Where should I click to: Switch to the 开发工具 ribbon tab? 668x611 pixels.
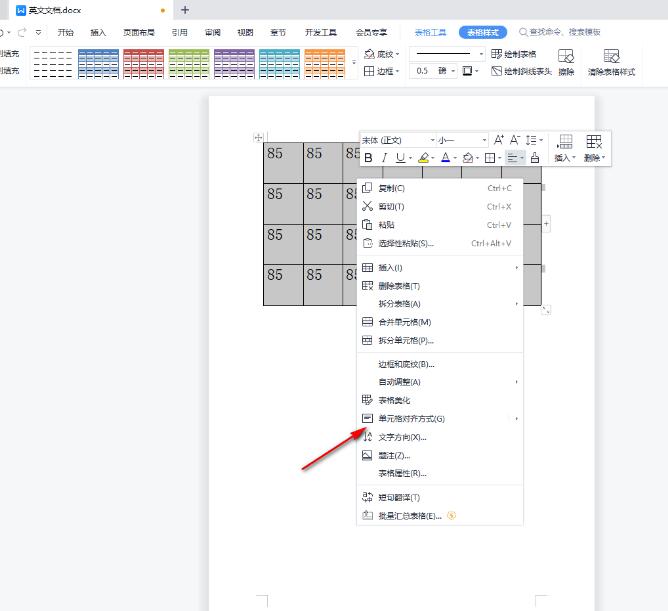(x=321, y=32)
